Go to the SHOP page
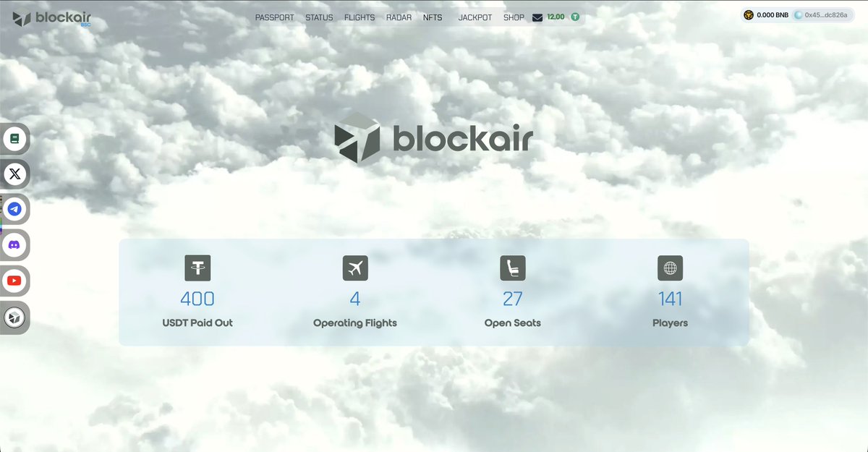868x452 pixels. 514,17
